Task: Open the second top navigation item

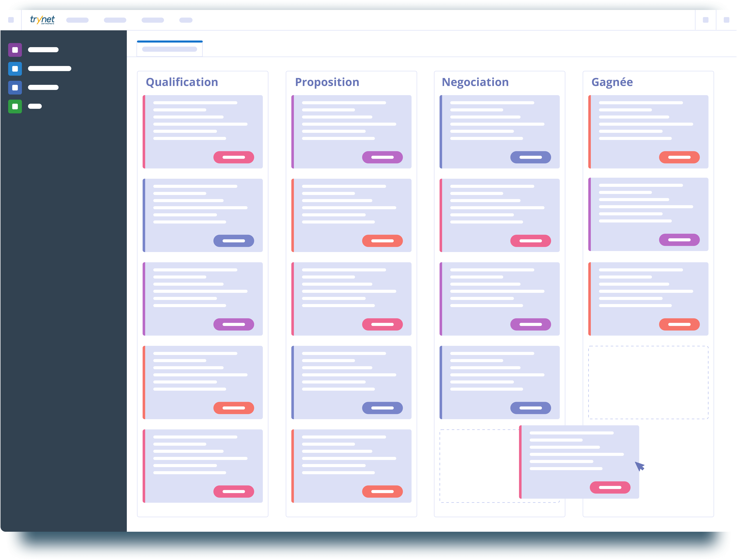Action: point(115,20)
